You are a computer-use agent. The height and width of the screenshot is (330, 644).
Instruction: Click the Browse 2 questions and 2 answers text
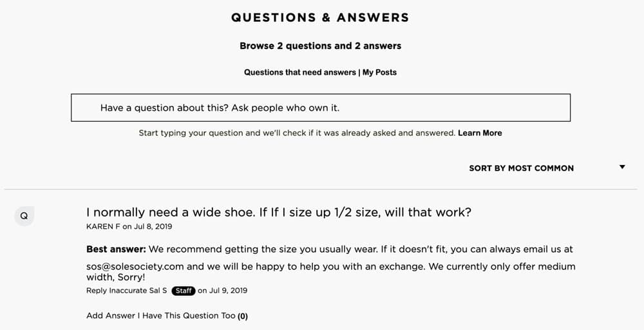(320, 46)
